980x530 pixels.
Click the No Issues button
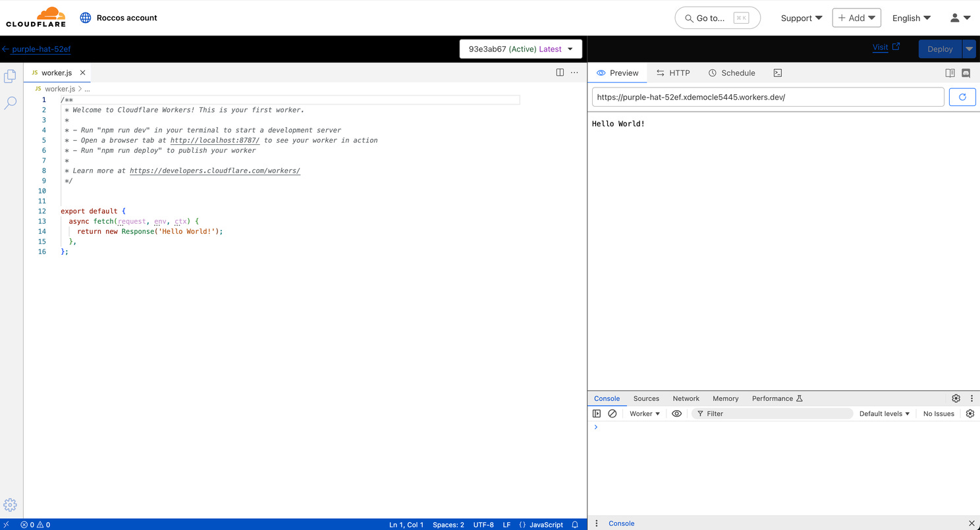point(939,413)
